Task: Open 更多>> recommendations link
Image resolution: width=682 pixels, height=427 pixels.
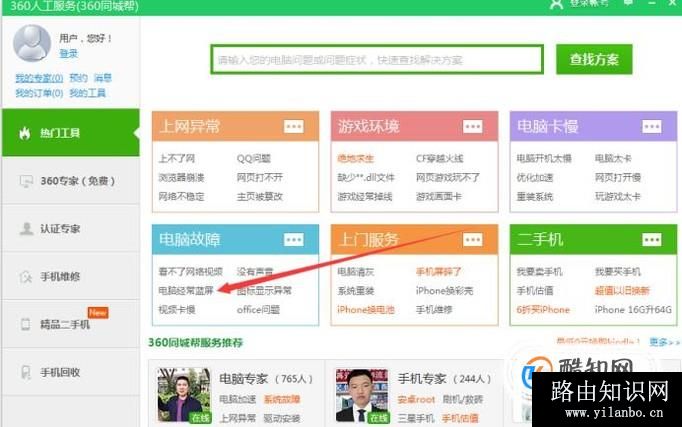Action: 664,342
